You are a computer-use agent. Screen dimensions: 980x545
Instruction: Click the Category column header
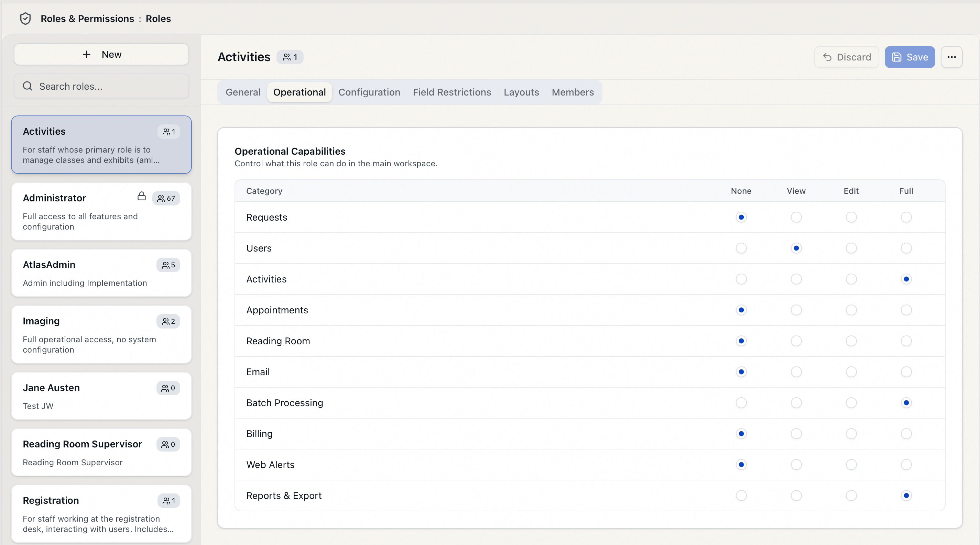264,191
